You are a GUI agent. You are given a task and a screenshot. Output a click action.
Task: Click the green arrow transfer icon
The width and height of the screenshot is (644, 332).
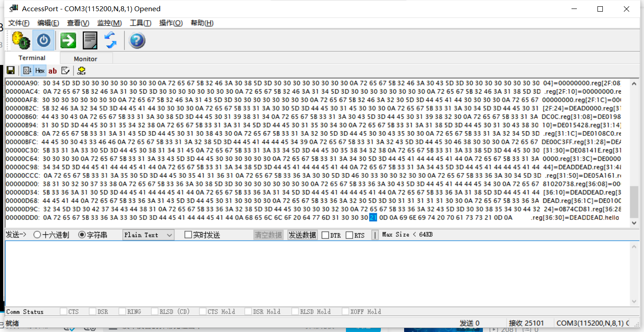68,41
